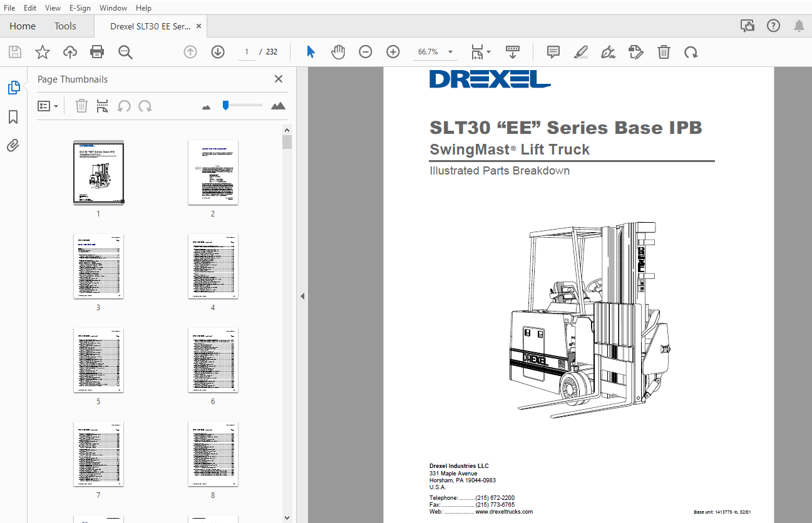Image resolution: width=812 pixels, height=523 pixels.
Task: Select page 6 thumbnail
Action: coord(213,360)
